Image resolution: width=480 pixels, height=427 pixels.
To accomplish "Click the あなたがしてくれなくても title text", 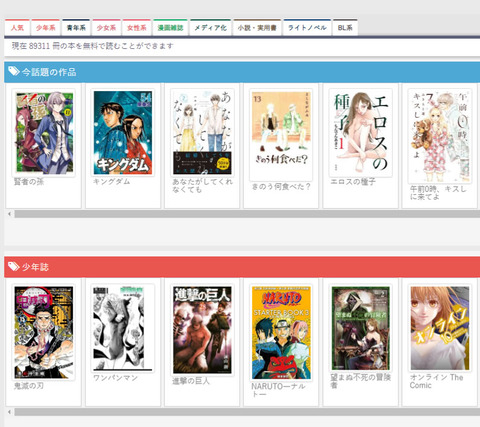I will tap(202, 186).
